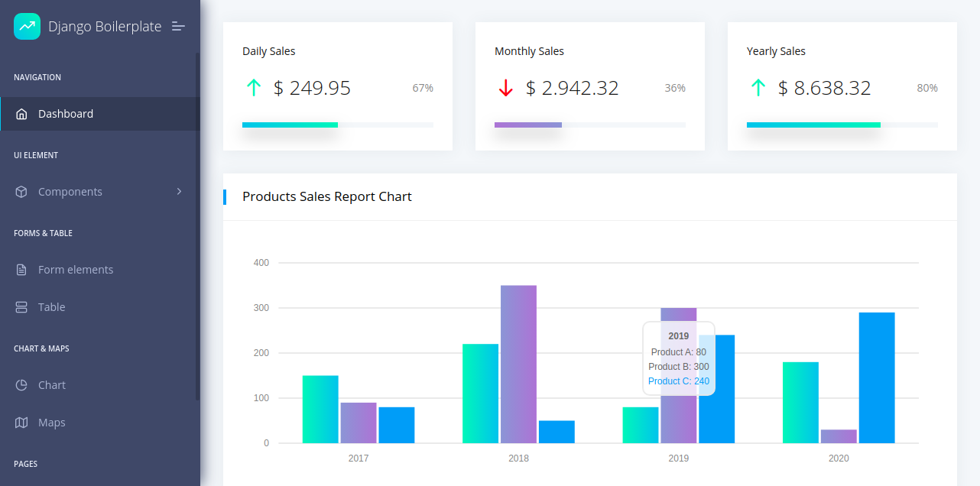Image resolution: width=980 pixels, height=486 pixels.
Task: Click the Form elements document icon
Action: [x=21, y=270]
